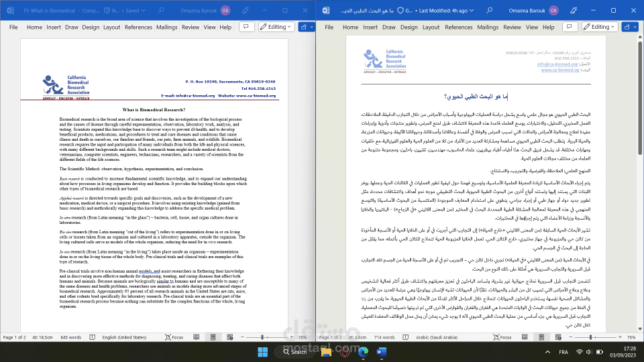
Task: Click the info@ca-biomed.org link in the Arabic document
Action: (557, 64)
